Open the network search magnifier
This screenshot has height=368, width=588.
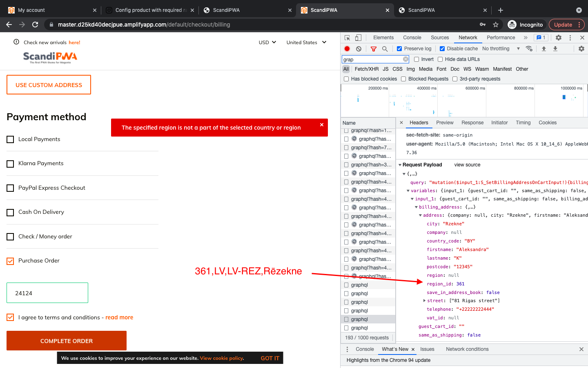tap(385, 49)
